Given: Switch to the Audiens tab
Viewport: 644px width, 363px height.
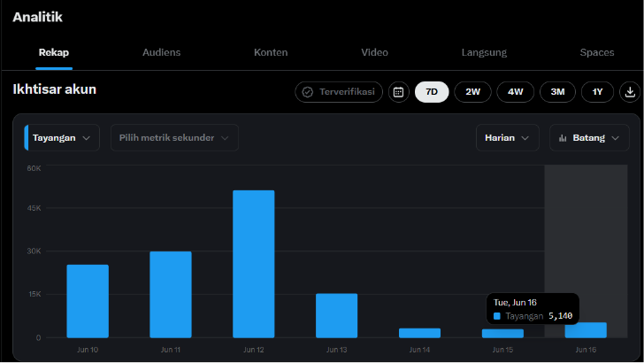Looking at the screenshot, I should click(161, 52).
